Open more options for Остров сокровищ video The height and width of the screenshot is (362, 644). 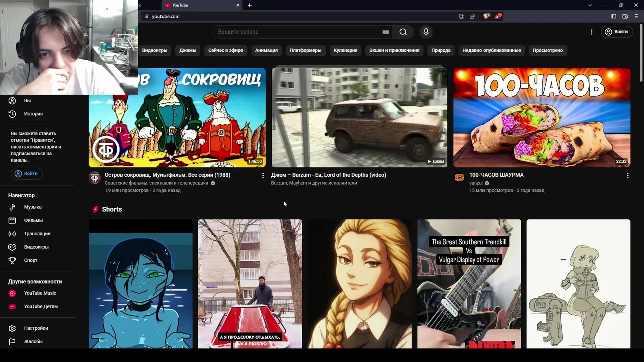pyautogui.click(x=263, y=175)
